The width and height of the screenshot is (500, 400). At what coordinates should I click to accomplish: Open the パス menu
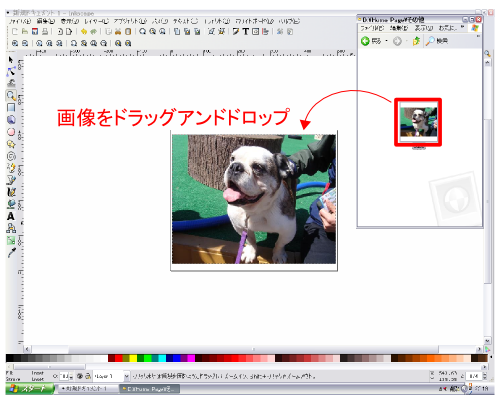click(x=160, y=21)
